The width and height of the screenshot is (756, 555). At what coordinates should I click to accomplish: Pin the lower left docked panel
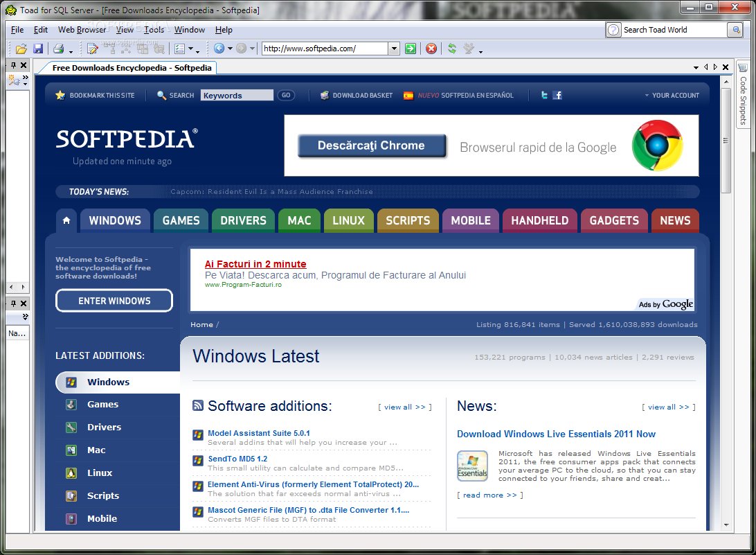click(x=14, y=303)
